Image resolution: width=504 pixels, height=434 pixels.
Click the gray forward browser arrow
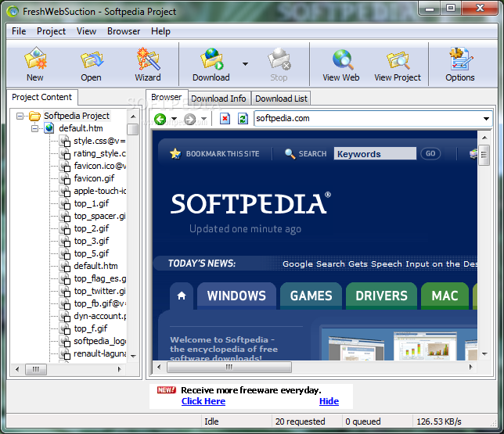[189, 119]
